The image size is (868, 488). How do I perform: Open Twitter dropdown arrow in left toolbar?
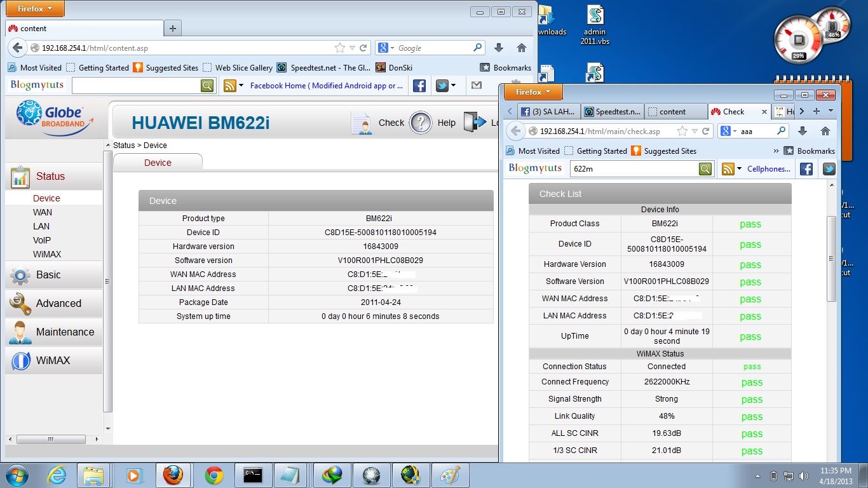tap(453, 85)
